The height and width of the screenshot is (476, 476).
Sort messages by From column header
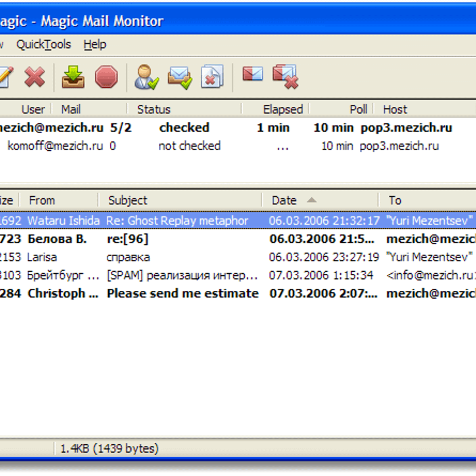click(x=42, y=200)
